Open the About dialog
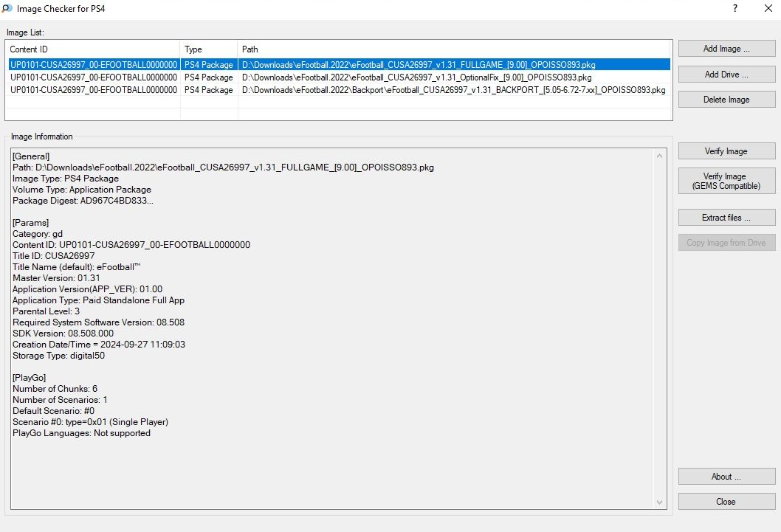Image resolution: width=781 pixels, height=532 pixels. pyautogui.click(x=726, y=477)
